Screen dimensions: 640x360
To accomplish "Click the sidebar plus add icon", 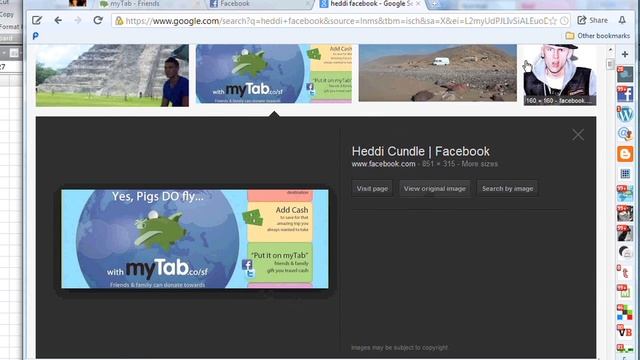I will tap(624, 54).
